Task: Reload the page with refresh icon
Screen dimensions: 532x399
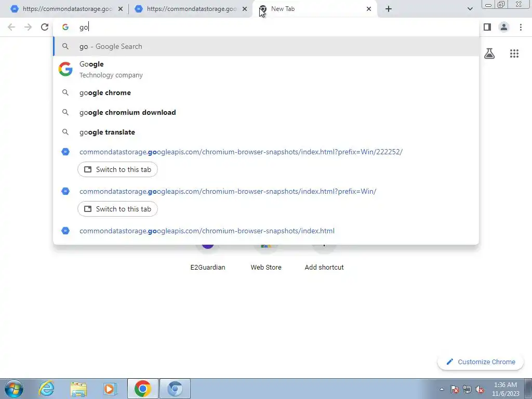Action: (x=45, y=27)
